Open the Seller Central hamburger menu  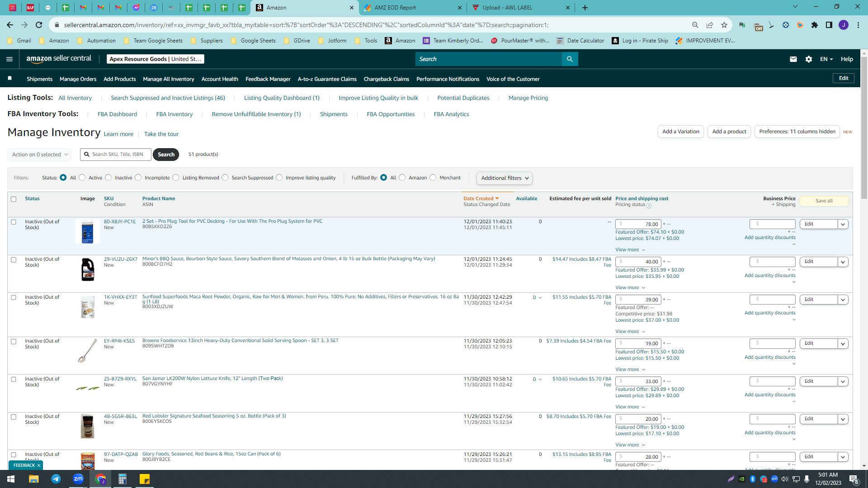[9, 59]
